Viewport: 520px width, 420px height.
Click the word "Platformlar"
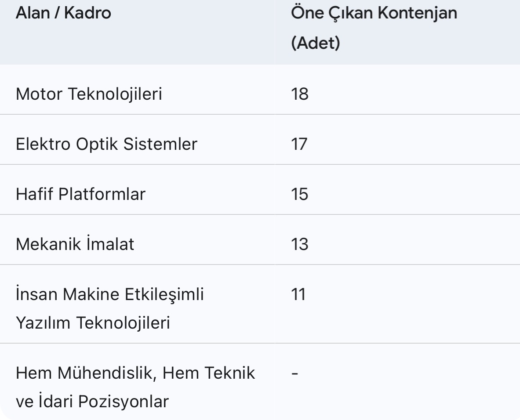(102, 194)
